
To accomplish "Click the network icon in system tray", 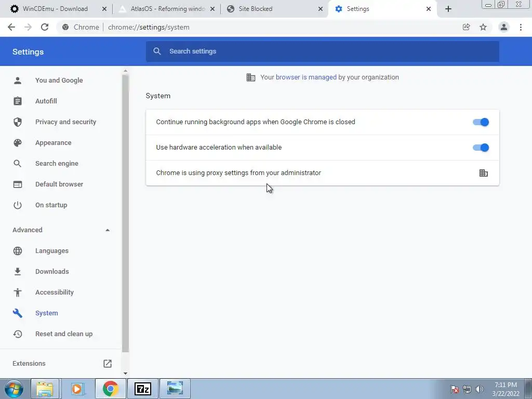I will coord(467,389).
